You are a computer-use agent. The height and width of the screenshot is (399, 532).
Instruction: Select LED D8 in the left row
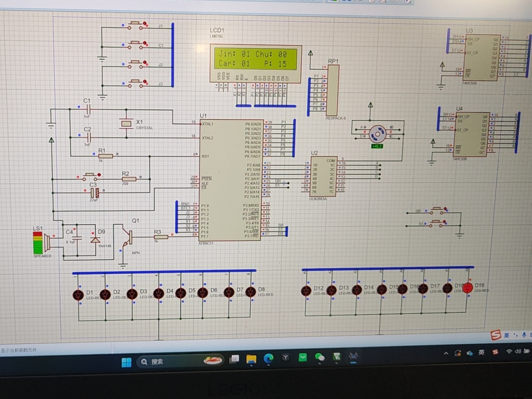[x=250, y=292]
